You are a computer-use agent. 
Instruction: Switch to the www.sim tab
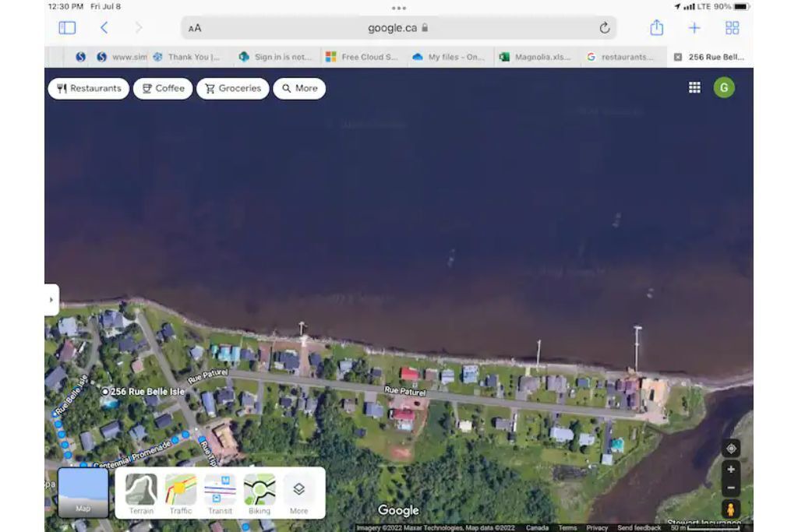122,57
